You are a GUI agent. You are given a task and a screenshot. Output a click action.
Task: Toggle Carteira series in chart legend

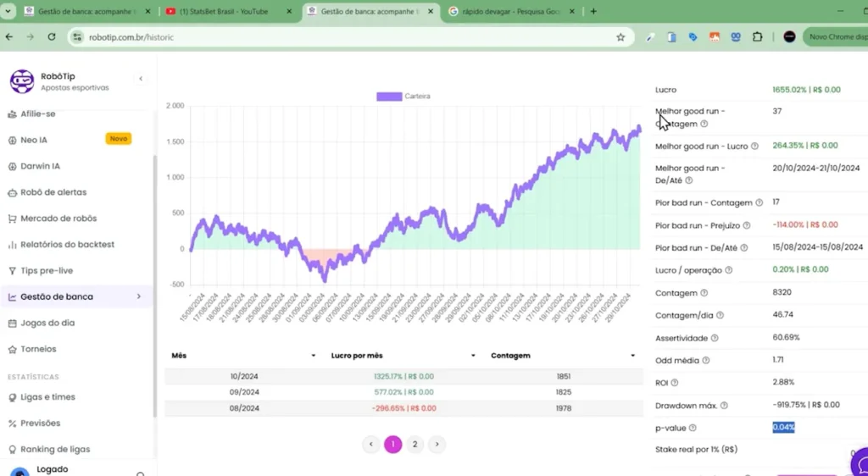click(x=403, y=97)
